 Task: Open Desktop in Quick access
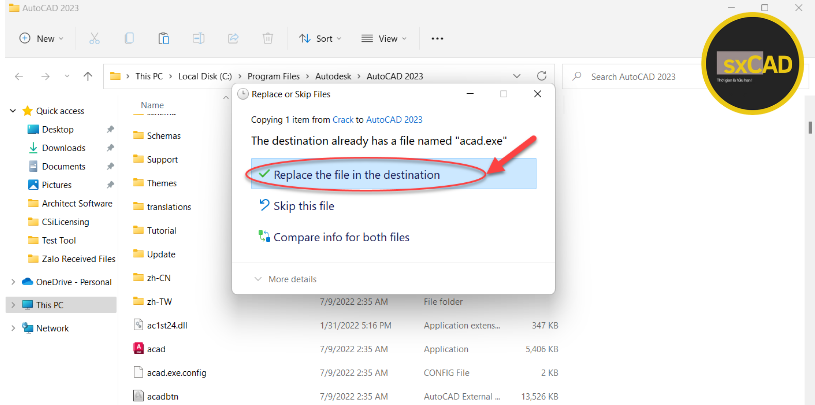coord(57,129)
